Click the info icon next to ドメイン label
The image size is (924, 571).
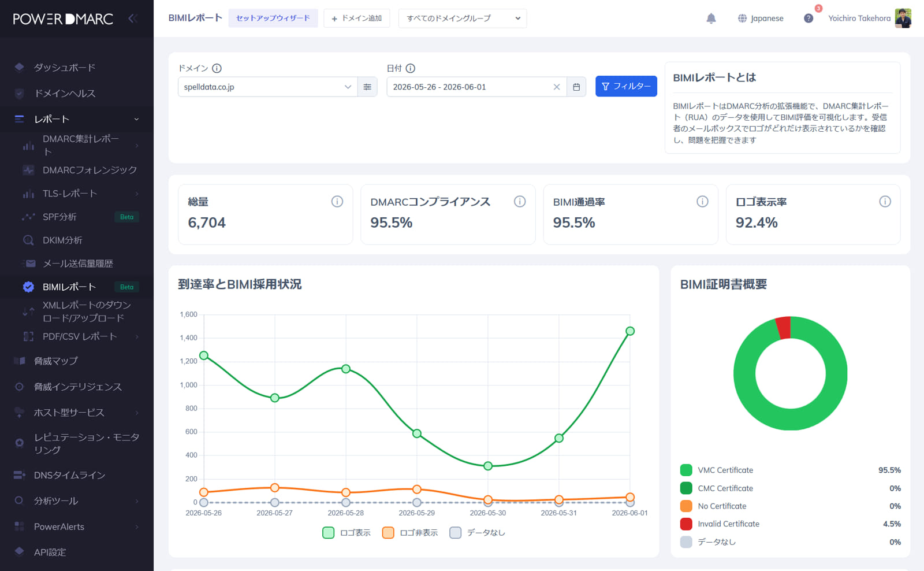pyautogui.click(x=217, y=68)
